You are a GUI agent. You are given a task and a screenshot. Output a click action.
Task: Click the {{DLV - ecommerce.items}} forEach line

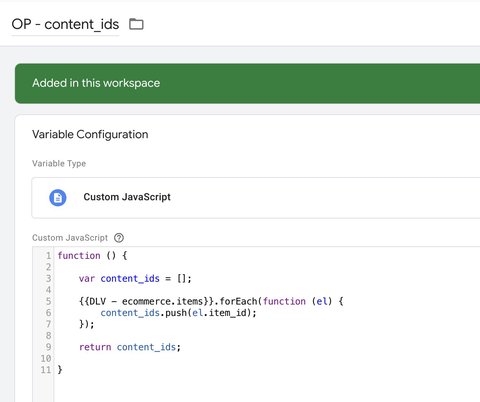pos(211,301)
